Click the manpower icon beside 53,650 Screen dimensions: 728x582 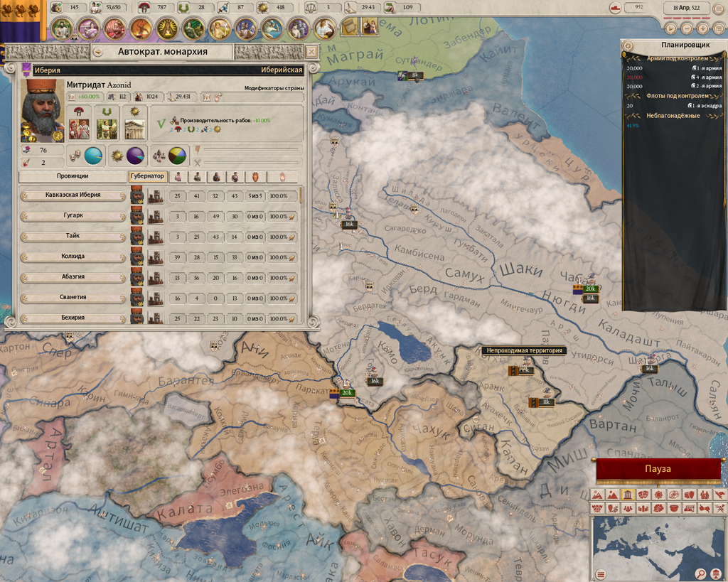[x=96, y=7]
